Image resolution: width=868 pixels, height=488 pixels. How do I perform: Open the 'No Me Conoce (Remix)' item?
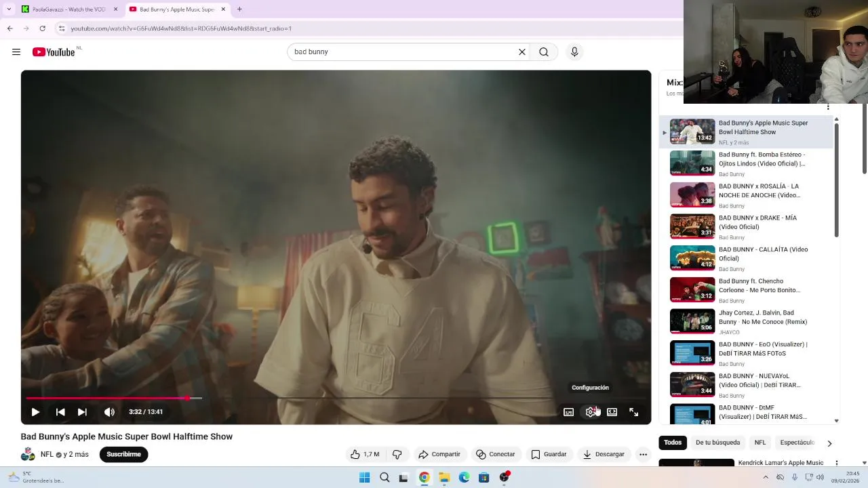pos(745,322)
